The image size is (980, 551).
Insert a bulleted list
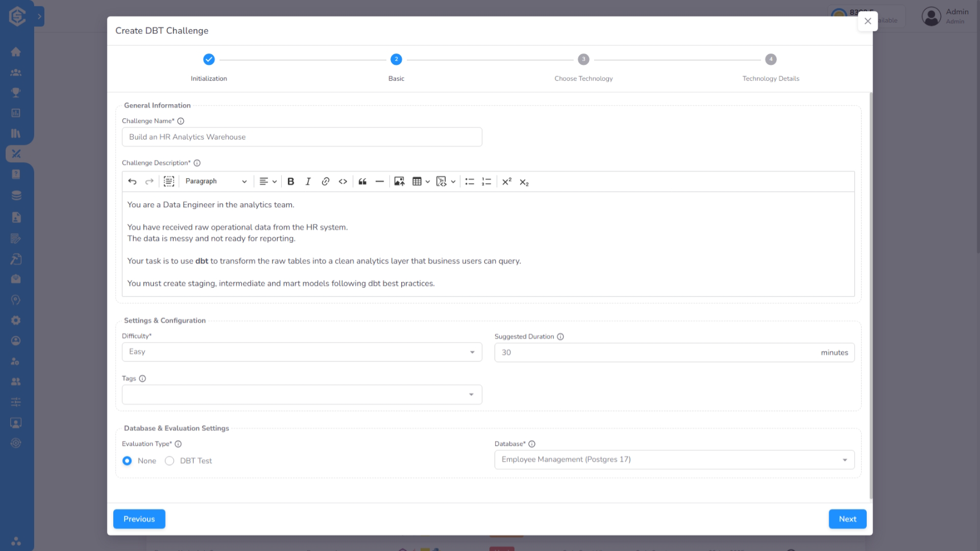pos(470,182)
